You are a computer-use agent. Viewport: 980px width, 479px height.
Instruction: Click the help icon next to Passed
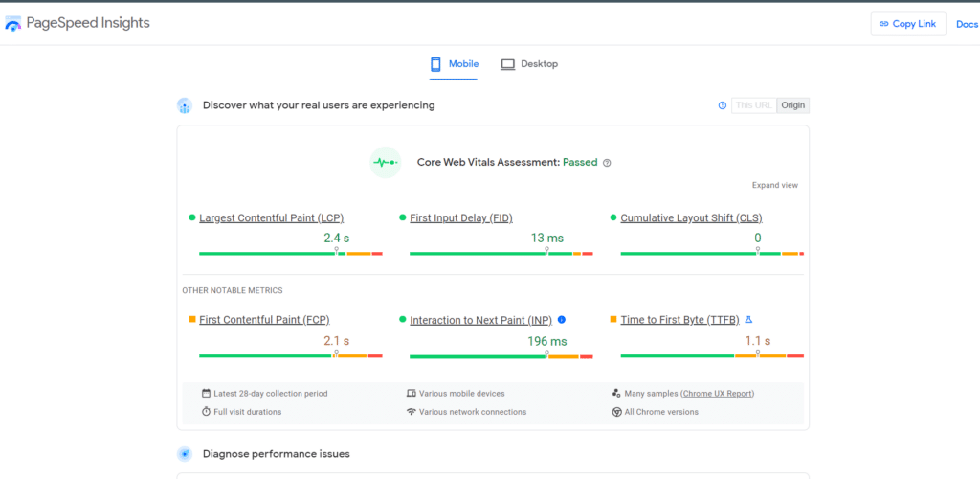coord(606,163)
